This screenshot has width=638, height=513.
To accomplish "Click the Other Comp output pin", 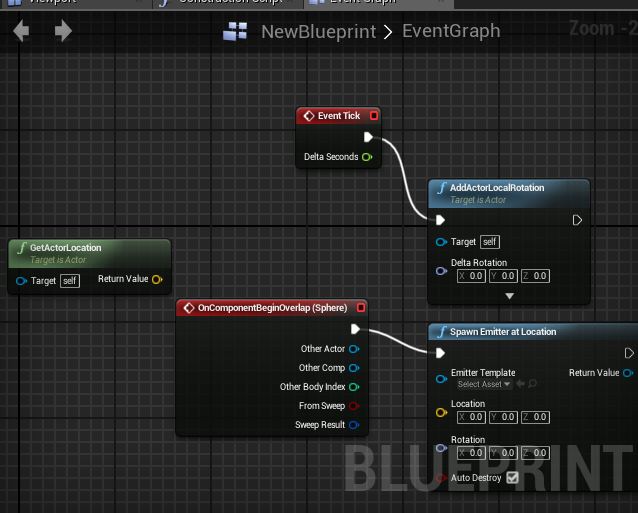I will coord(354,368).
